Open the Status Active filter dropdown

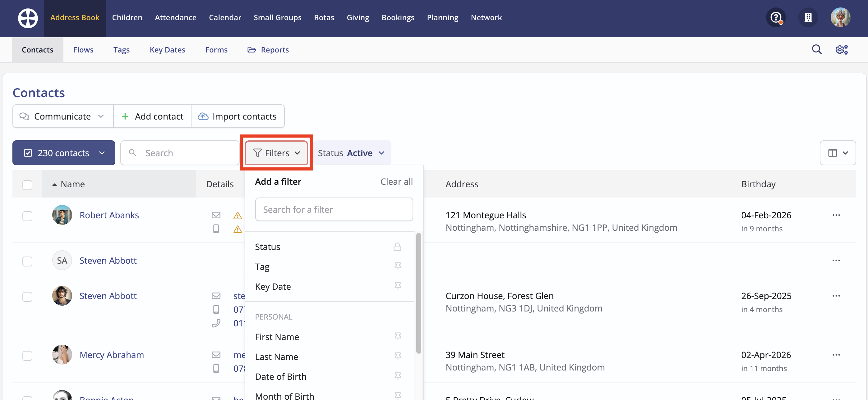point(351,153)
